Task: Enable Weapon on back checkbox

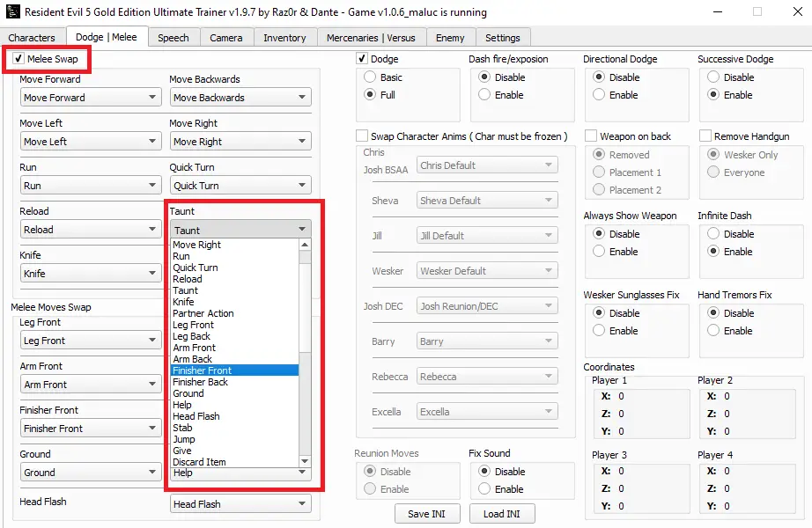Action: 591,136
